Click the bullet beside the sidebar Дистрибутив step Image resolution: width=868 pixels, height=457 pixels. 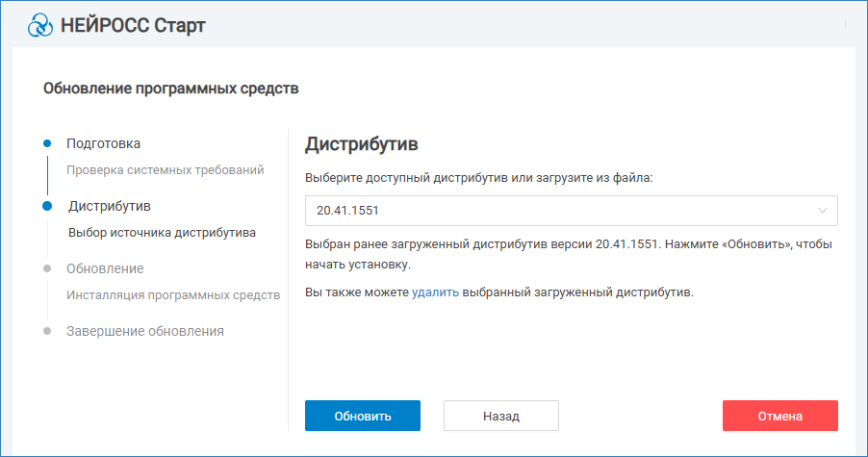[47, 206]
